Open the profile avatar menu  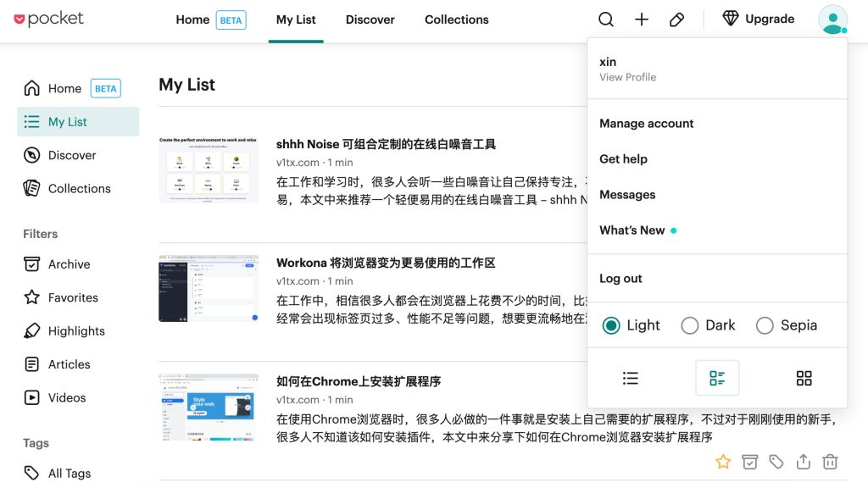coord(832,19)
